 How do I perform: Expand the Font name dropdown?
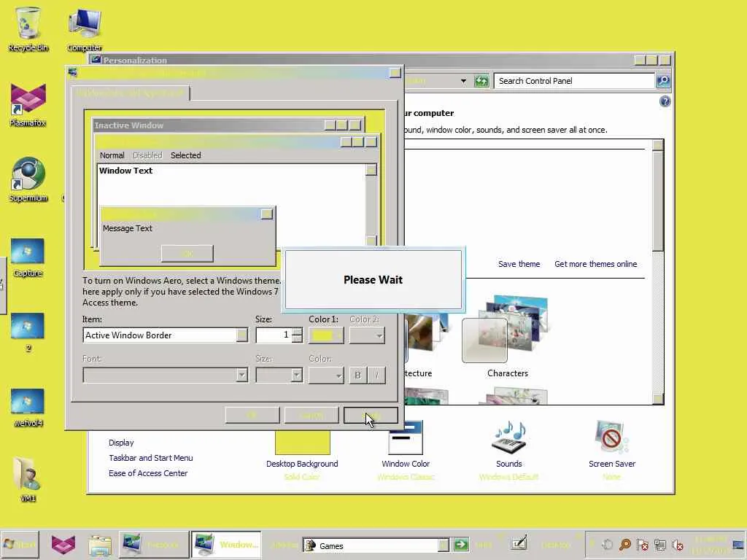tap(242, 376)
